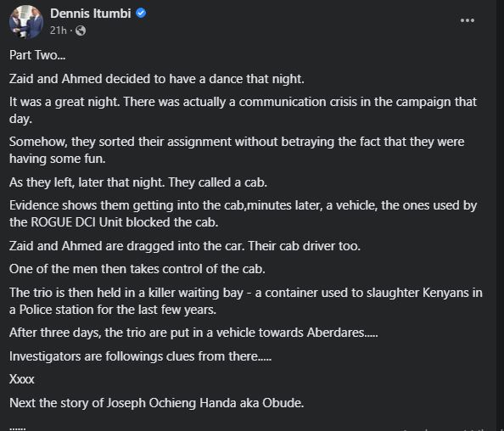
Task: Open Dennis Itumbi's profile picture
Action: click(x=26, y=22)
